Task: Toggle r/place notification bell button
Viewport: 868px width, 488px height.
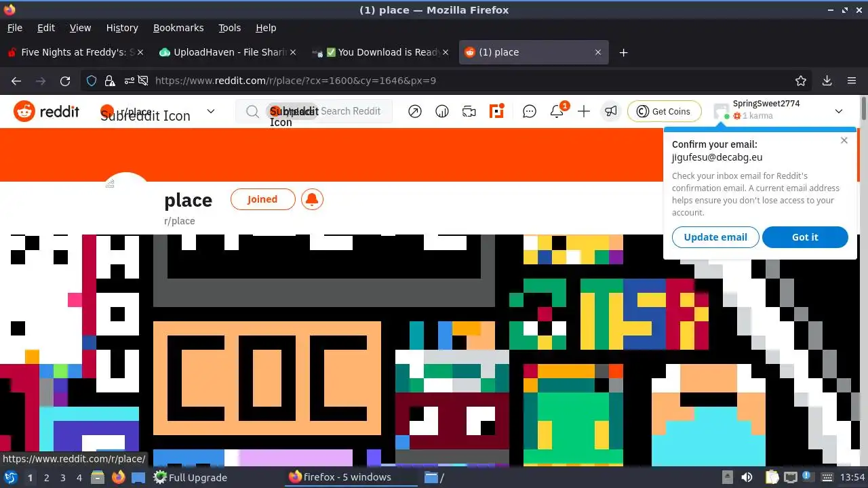Action: (312, 199)
